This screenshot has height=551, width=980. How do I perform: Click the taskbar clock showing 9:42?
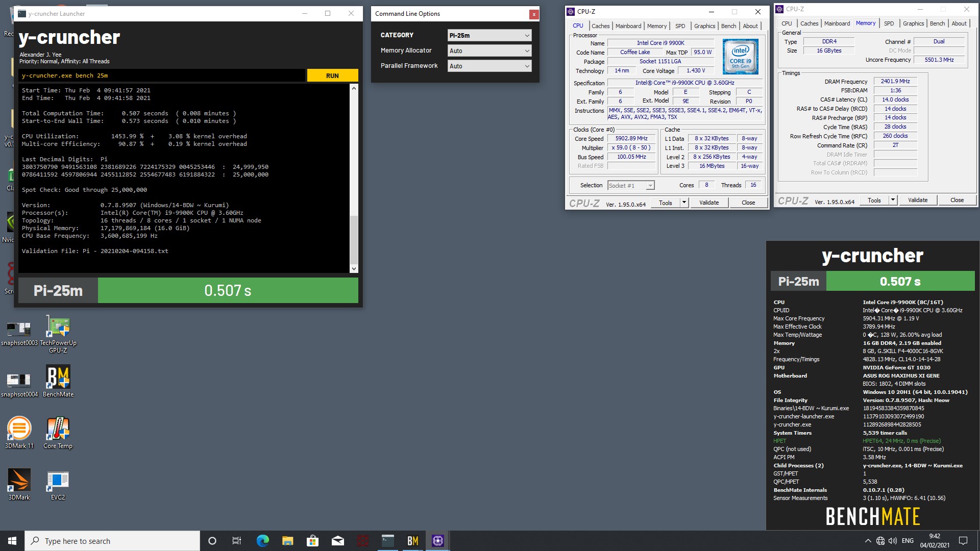coord(935,541)
